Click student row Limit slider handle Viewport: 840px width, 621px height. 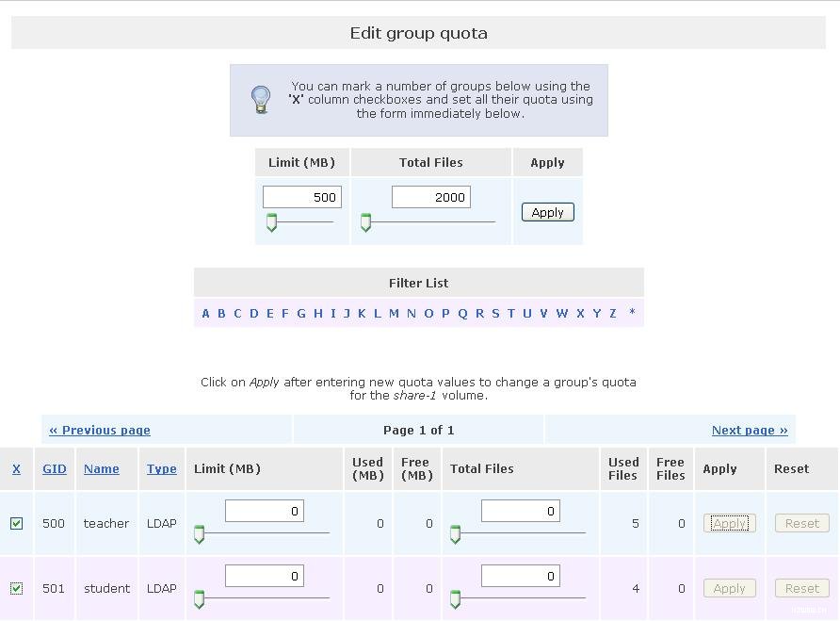pos(200,599)
